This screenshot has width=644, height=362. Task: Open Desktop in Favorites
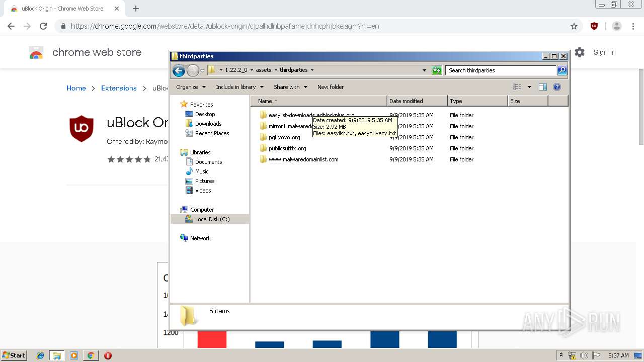pyautogui.click(x=205, y=114)
